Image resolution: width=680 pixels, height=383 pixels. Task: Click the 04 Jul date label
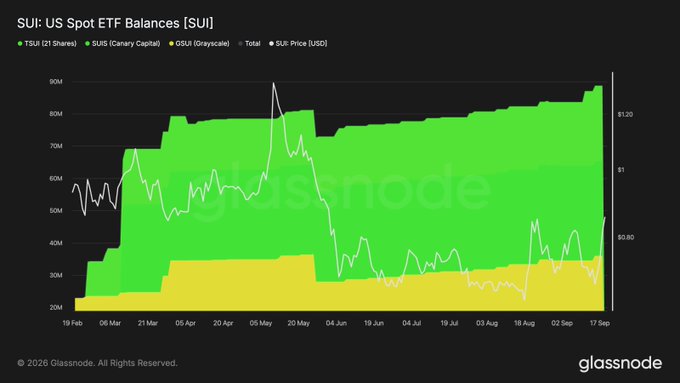[x=412, y=323]
